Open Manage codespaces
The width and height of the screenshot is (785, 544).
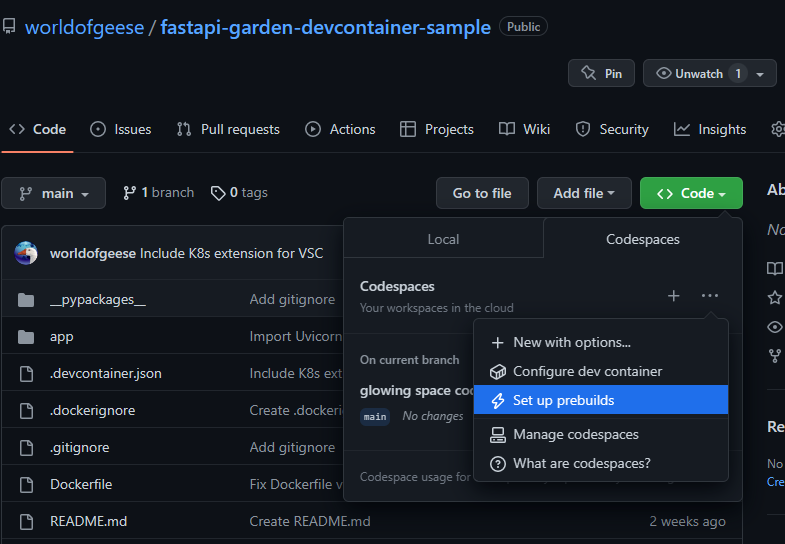point(601,435)
